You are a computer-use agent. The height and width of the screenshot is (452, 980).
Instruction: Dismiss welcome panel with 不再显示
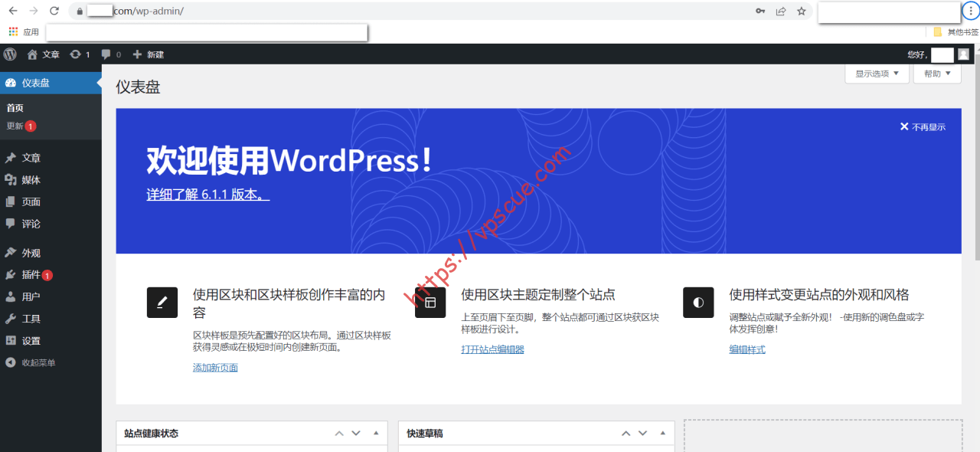(x=923, y=127)
